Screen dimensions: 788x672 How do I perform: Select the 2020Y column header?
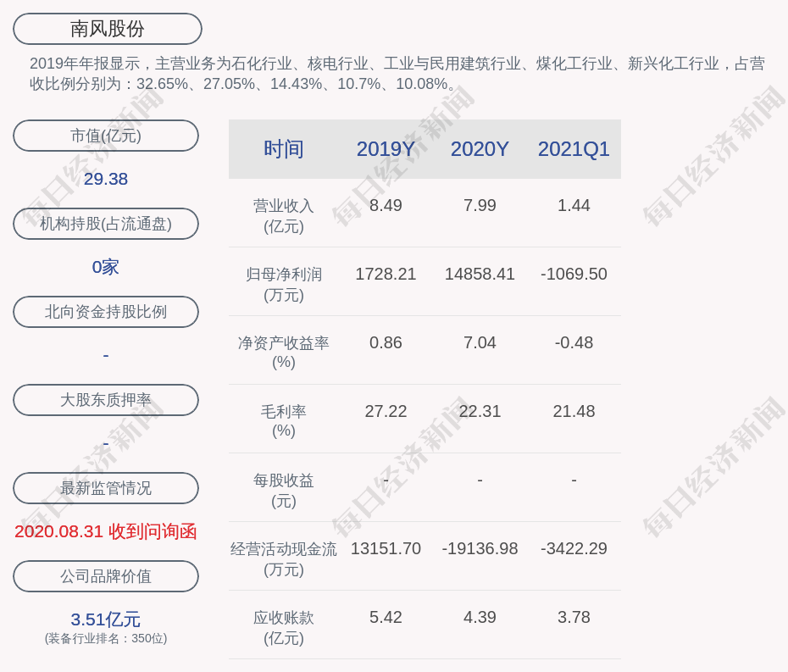[x=480, y=149]
